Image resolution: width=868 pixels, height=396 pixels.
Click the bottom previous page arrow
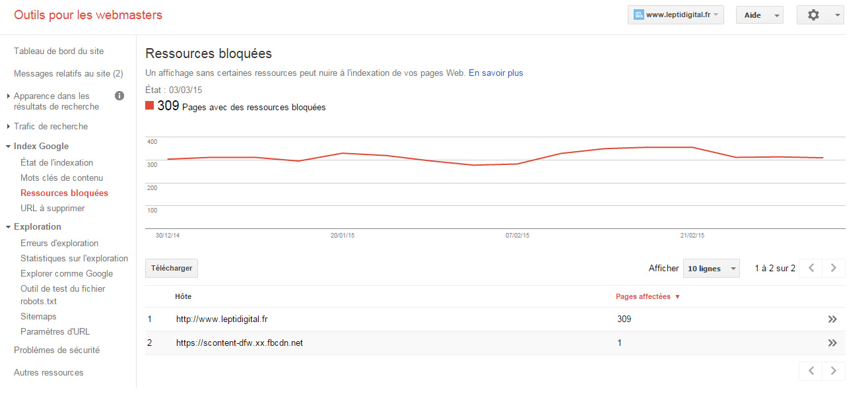(811, 371)
